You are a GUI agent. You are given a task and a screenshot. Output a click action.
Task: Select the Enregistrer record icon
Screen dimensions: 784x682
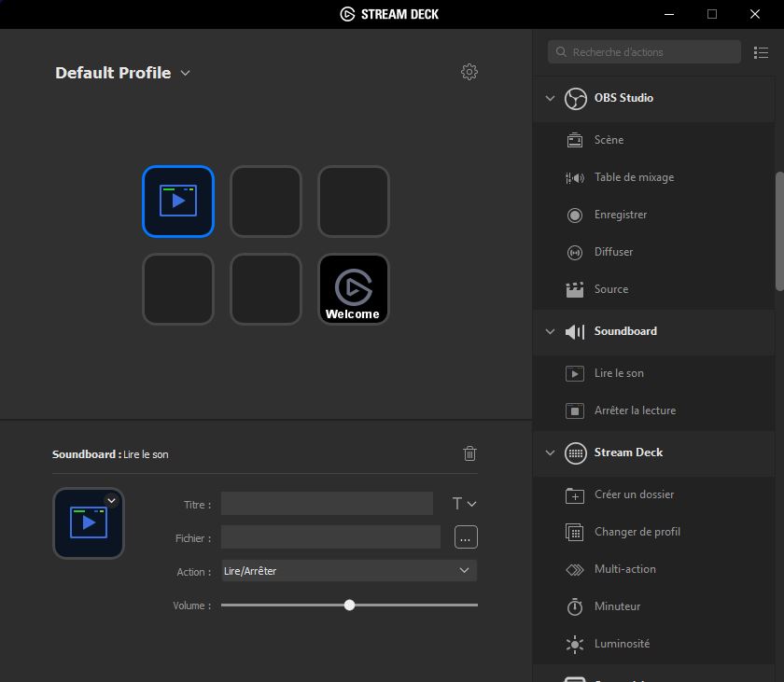[575, 215]
